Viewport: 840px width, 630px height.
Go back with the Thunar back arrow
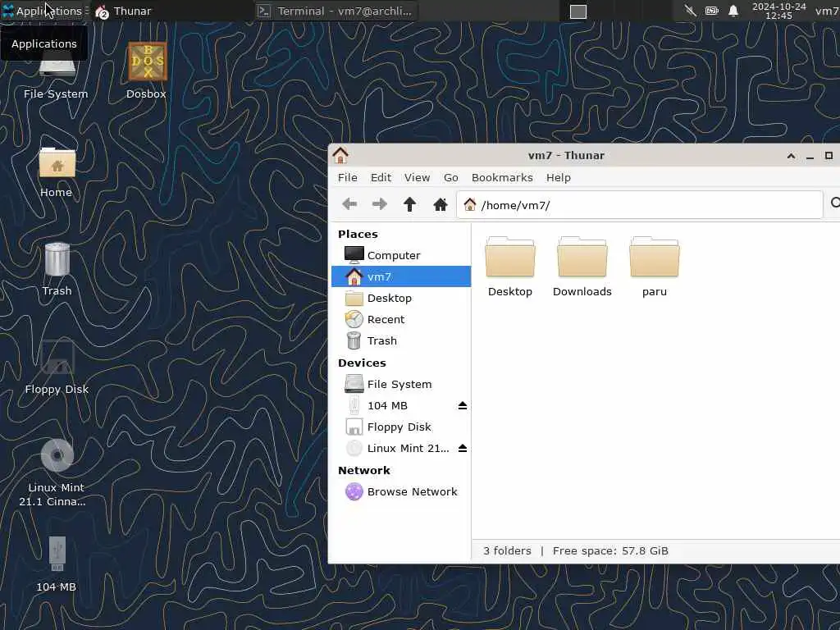349,204
